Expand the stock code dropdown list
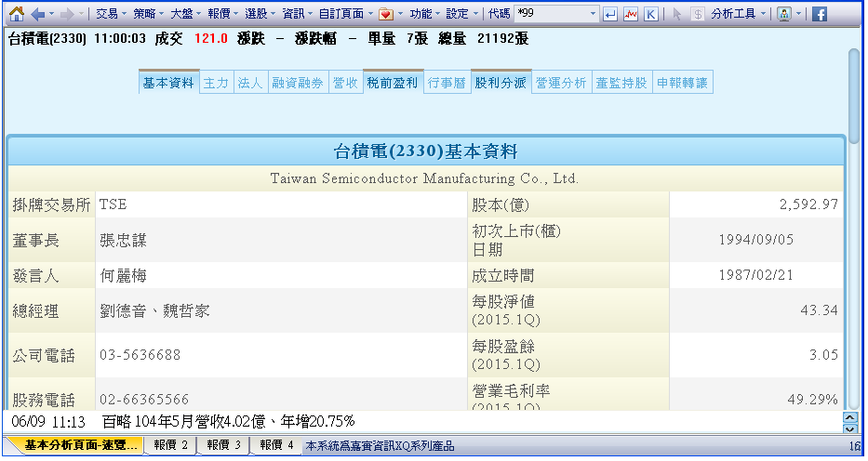 tap(594, 14)
